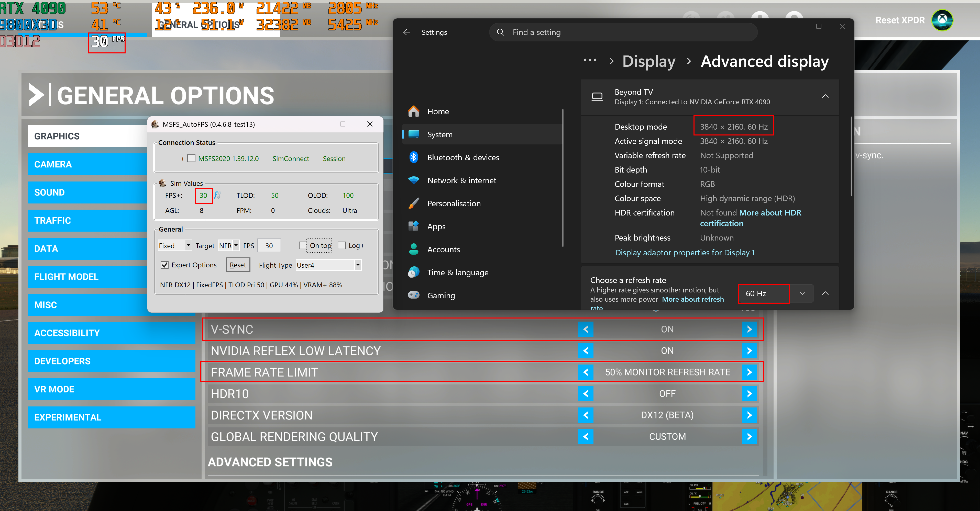Viewport: 980px width, 511px height.
Task: Click the Reset button in AutoFPS
Action: (x=238, y=265)
